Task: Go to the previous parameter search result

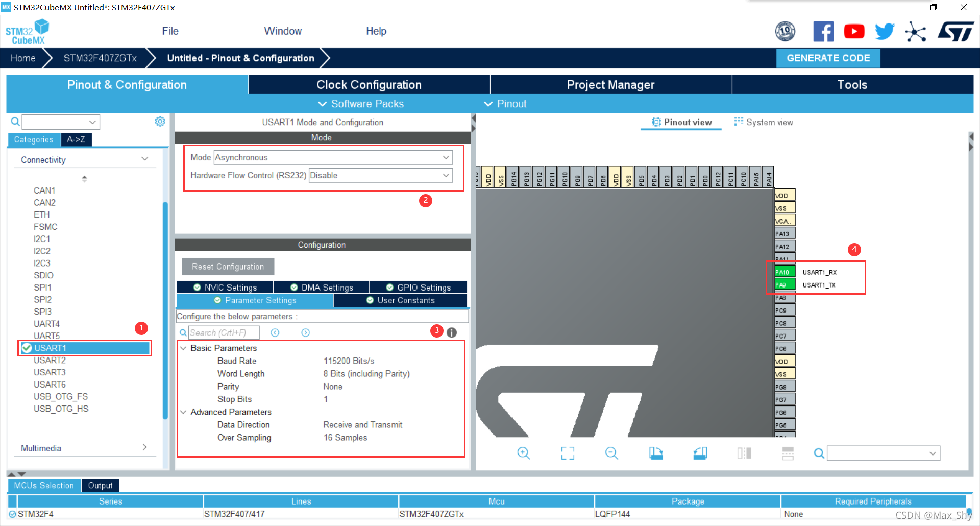Action: pyautogui.click(x=275, y=333)
